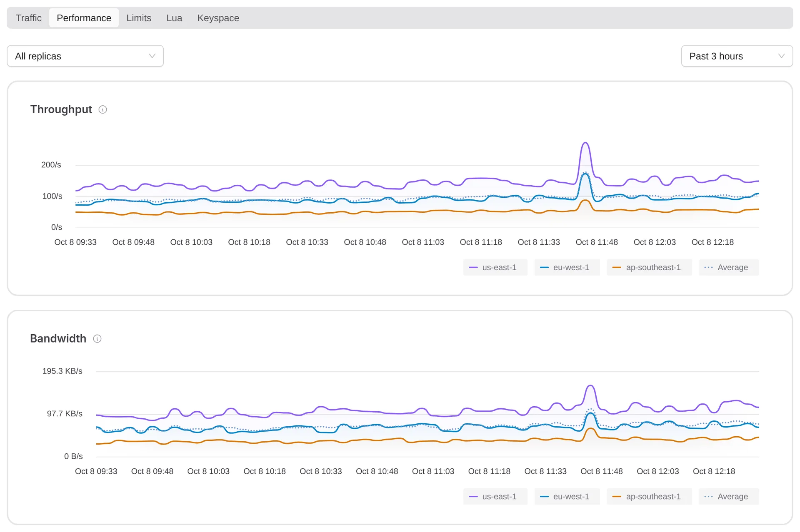Click the Bandwidth info icon
This screenshot has height=532, width=800.
pyautogui.click(x=97, y=339)
